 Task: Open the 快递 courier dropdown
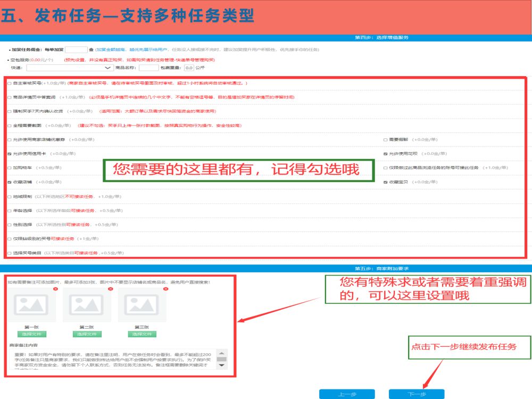pyautogui.click(x=70, y=68)
